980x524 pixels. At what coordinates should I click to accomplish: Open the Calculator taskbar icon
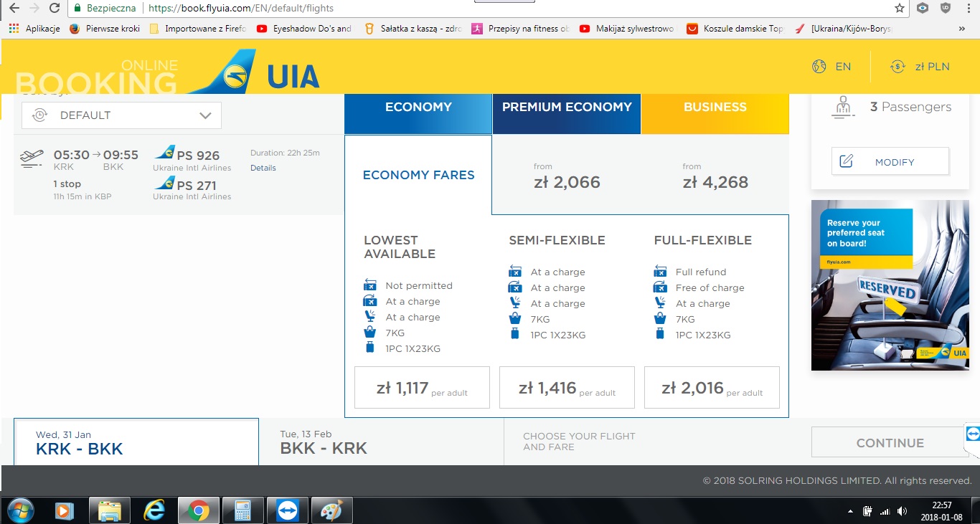pyautogui.click(x=242, y=510)
